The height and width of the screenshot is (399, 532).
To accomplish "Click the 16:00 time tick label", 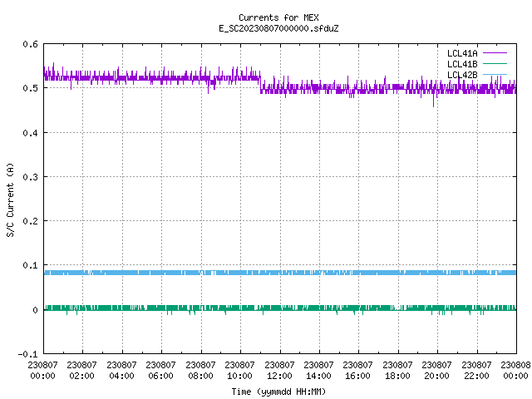I will (x=358, y=376).
